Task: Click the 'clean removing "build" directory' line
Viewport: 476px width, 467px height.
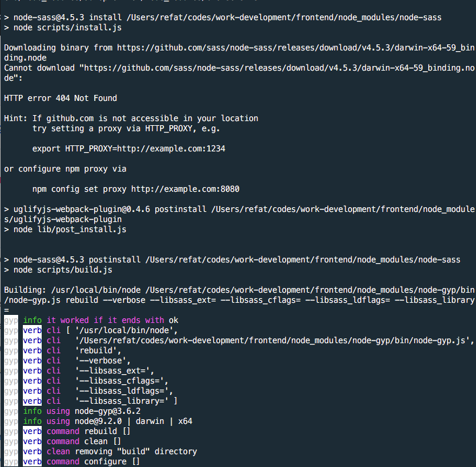Action: coord(121,452)
